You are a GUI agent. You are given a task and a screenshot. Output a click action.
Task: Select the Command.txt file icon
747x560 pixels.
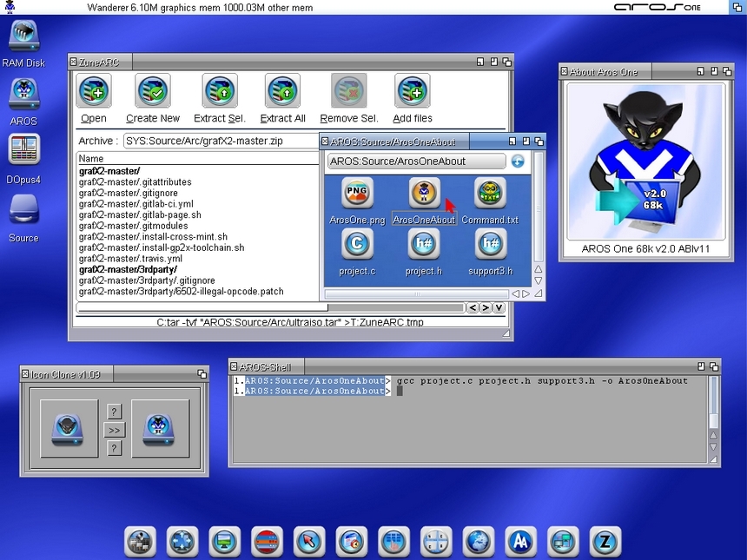[x=490, y=194]
